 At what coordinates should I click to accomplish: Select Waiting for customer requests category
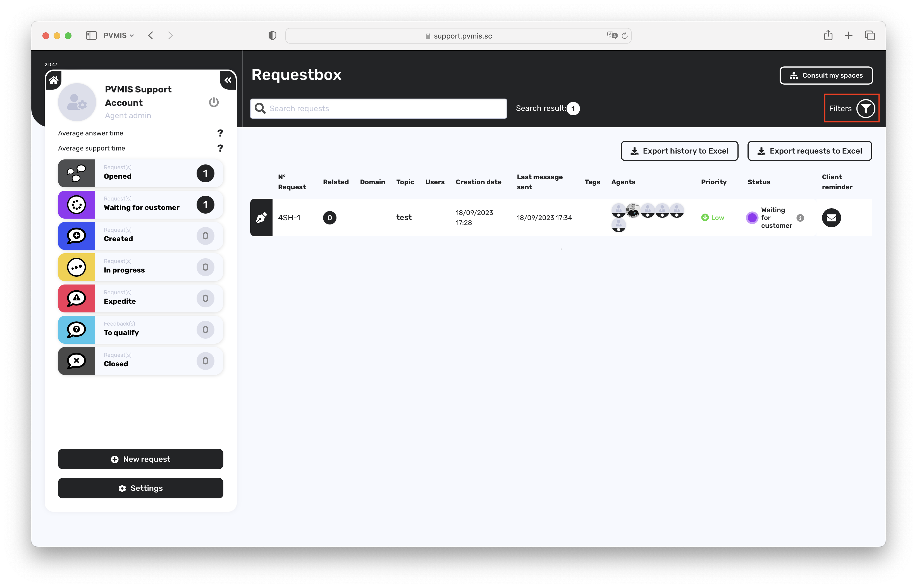140,205
